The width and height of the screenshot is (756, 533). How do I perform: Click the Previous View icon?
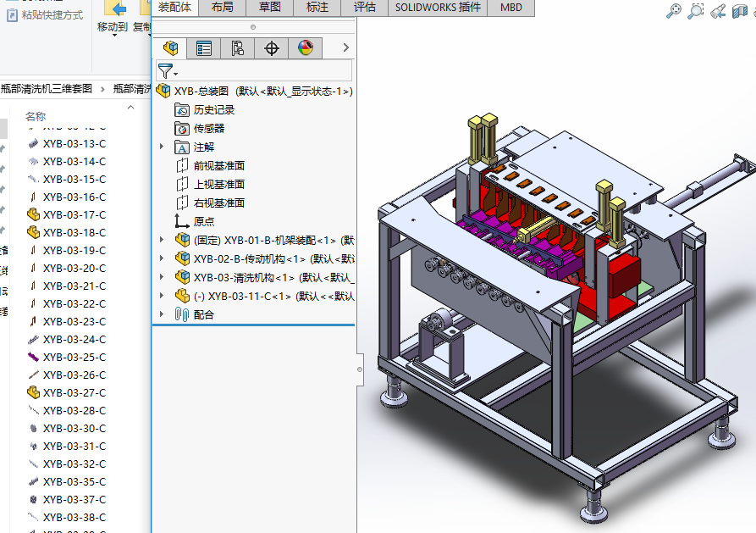717,11
